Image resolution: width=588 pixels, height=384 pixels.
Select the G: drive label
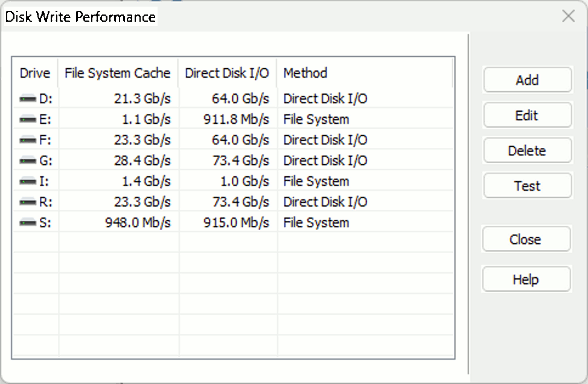click(46, 161)
